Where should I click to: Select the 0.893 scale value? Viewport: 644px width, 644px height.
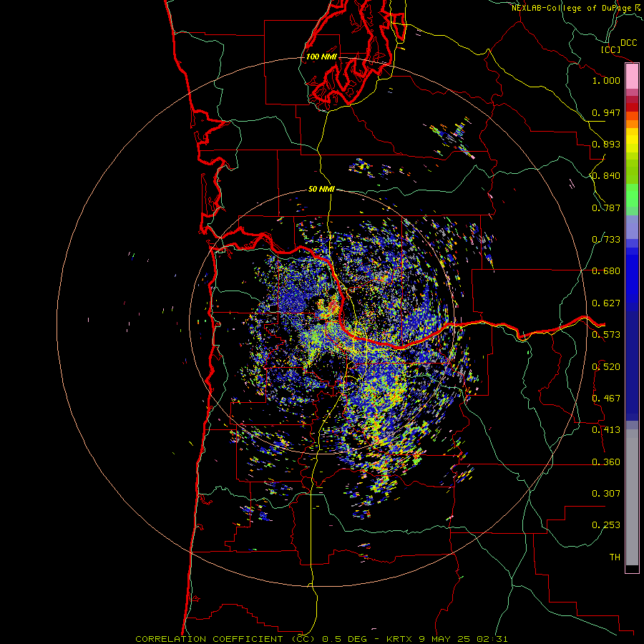tap(606, 144)
